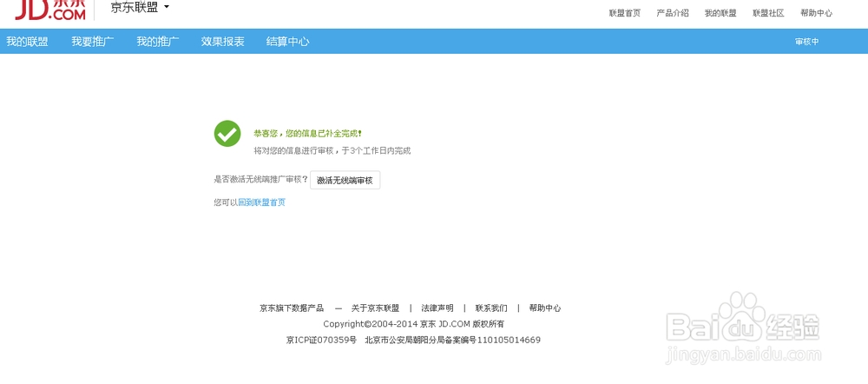Open 联盟首页 in top navigation
The width and height of the screenshot is (868, 384).
click(x=624, y=13)
